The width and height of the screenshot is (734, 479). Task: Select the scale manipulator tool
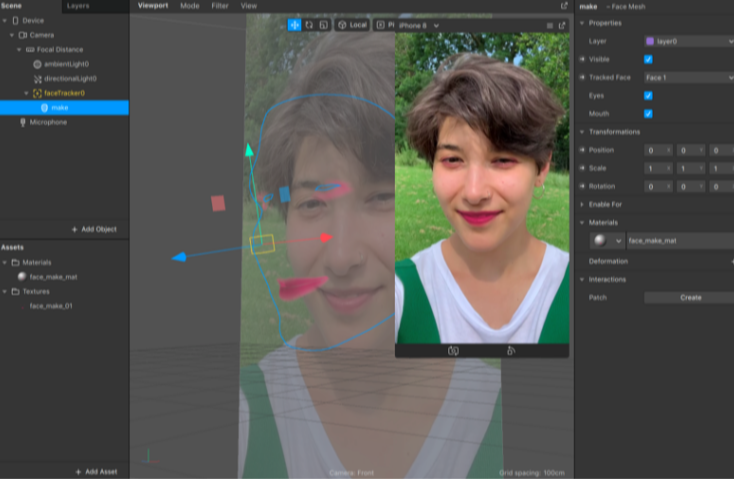(323, 24)
